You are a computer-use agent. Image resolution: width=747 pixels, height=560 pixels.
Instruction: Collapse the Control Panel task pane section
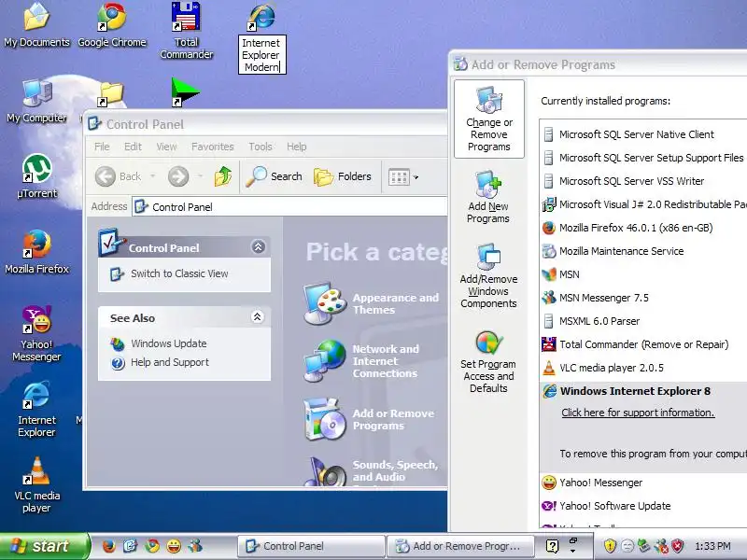(259, 246)
